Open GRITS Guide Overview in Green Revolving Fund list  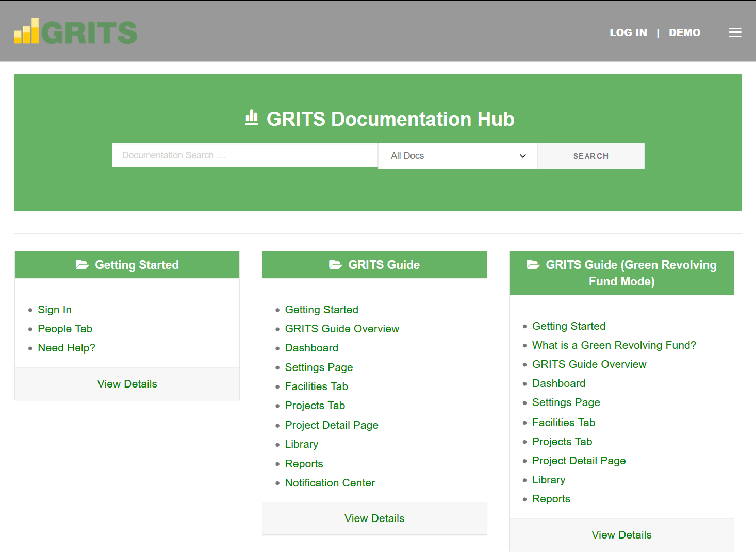pos(589,364)
